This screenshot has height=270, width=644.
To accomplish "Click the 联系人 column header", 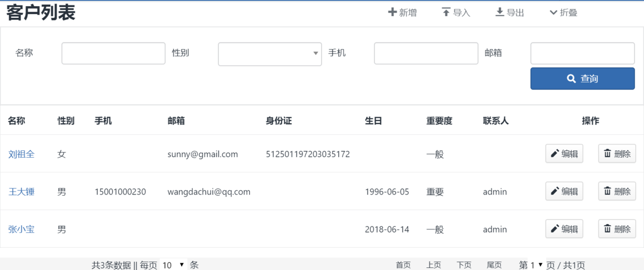I will click(x=496, y=121).
